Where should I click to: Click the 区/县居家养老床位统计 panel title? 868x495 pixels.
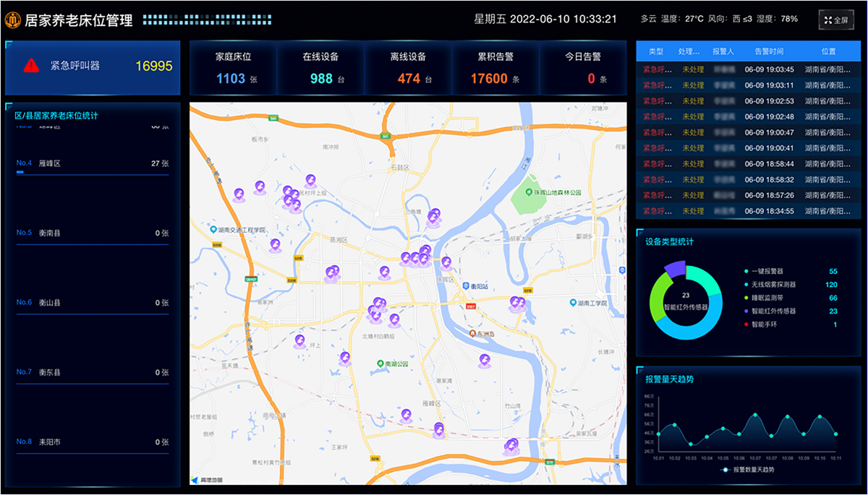56,116
